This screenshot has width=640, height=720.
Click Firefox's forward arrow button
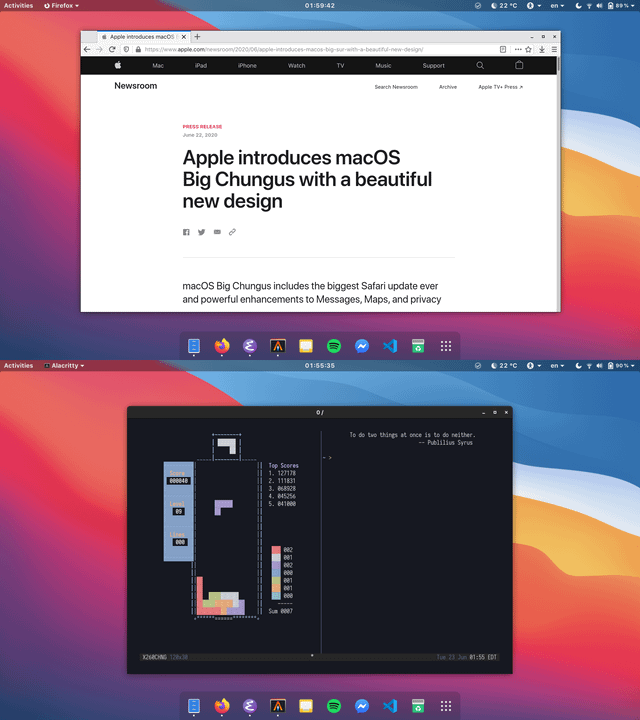point(99,49)
